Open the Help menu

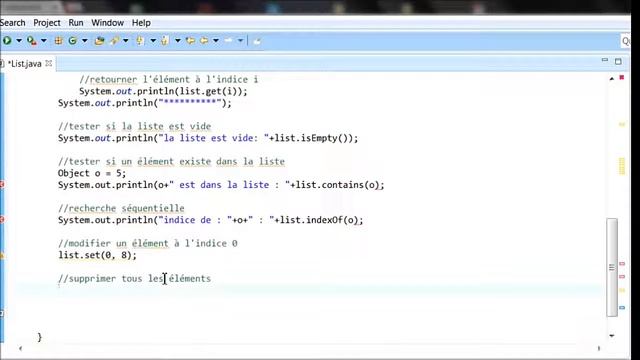point(141,23)
